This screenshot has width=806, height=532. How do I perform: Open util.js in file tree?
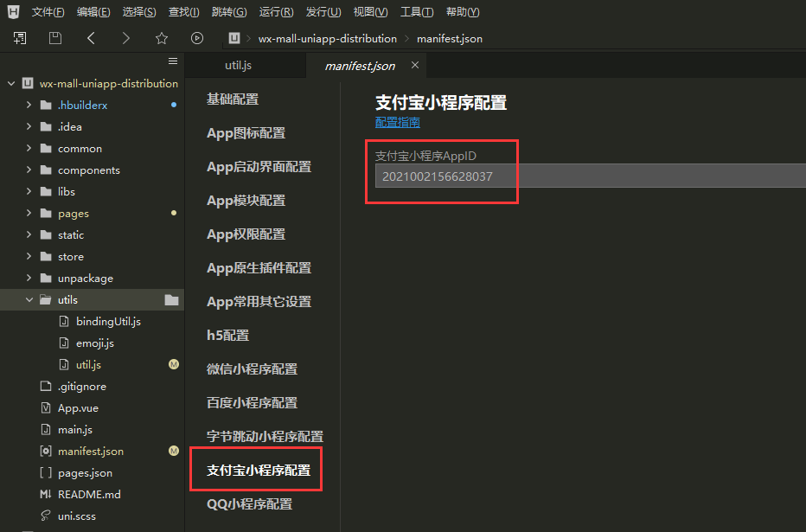(x=88, y=364)
